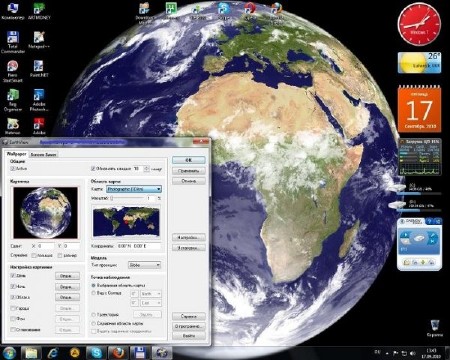Select the Траектория radio button
Image resolution: width=450 pixels, height=360 pixels.
(94, 314)
